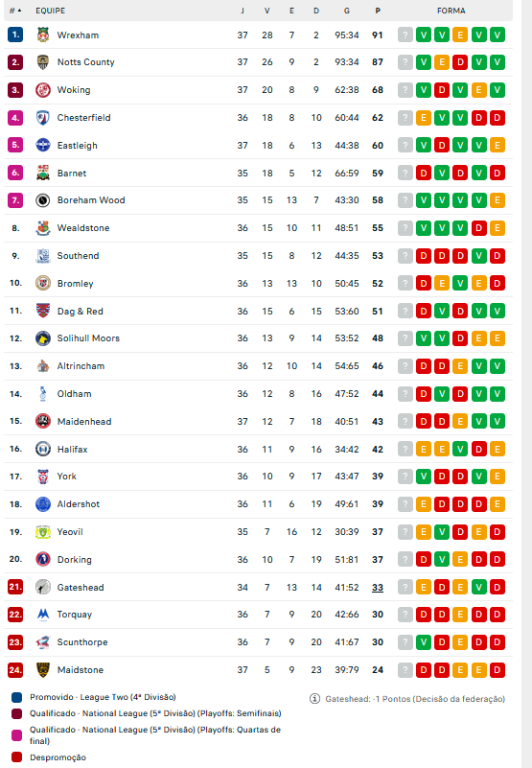This screenshot has width=532, height=768.
Task: Click the Wrexham club crest icon
Action: (43, 35)
